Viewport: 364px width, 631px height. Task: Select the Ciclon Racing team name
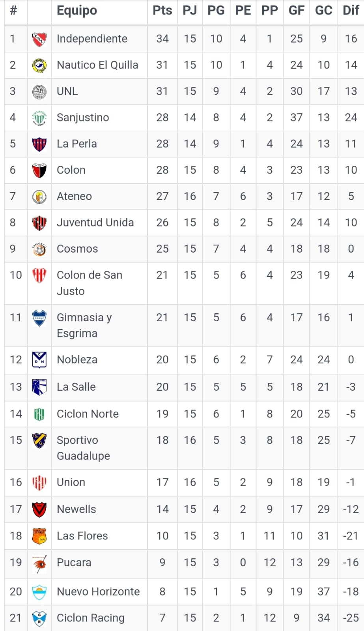(90, 618)
